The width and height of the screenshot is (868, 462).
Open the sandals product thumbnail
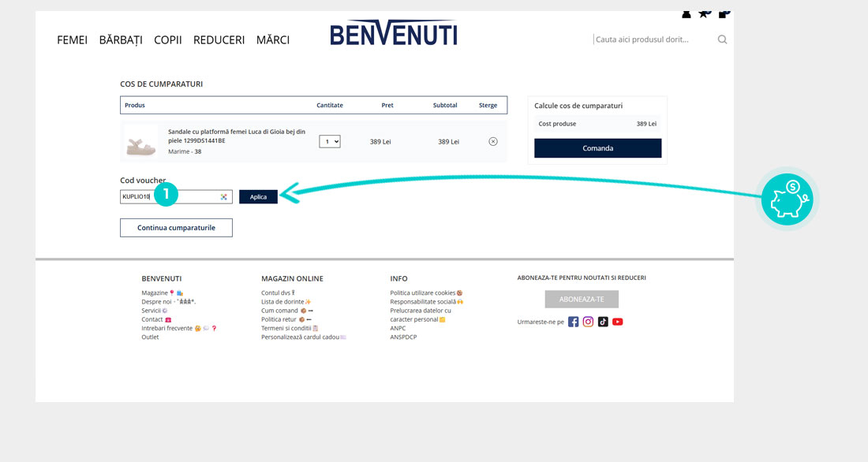(141, 142)
